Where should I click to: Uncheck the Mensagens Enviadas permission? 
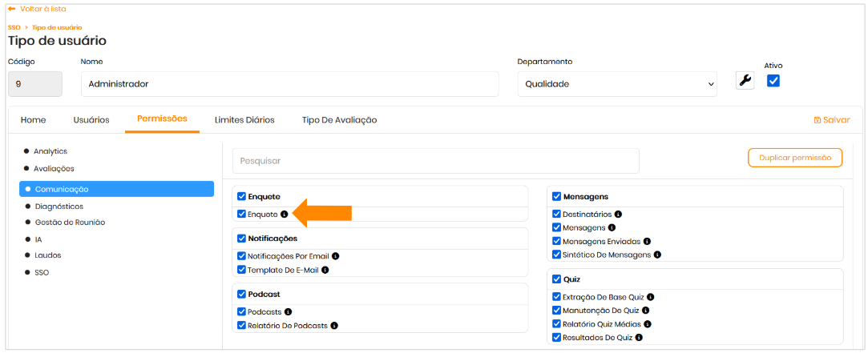click(x=556, y=241)
